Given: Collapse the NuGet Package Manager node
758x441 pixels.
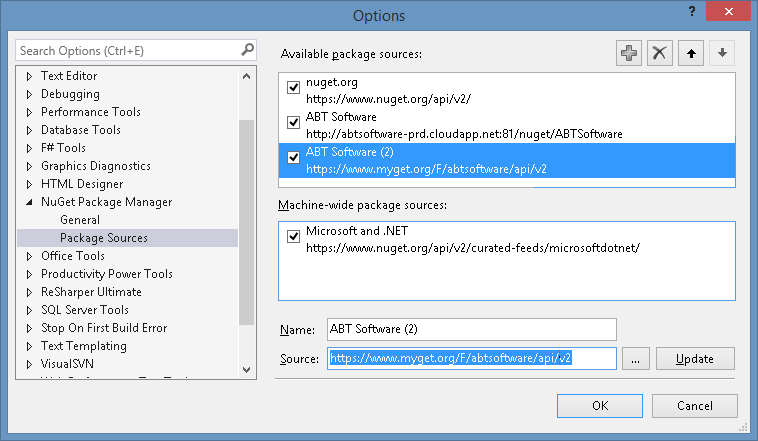Looking at the screenshot, I should [29, 202].
